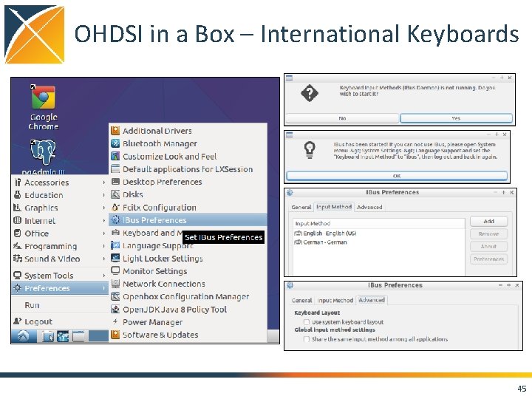Click About button in IBus Preferences
This screenshot has width=532, height=399.
pos(488,246)
